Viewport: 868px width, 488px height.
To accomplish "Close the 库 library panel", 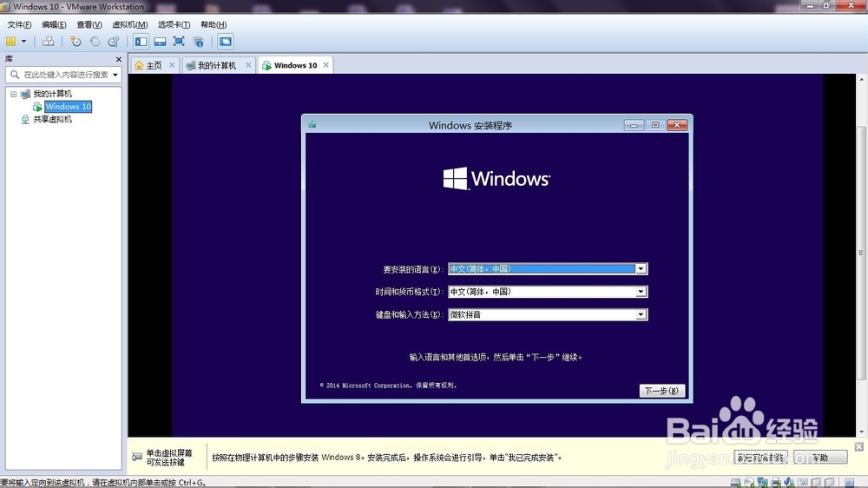I will coord(118,59).
